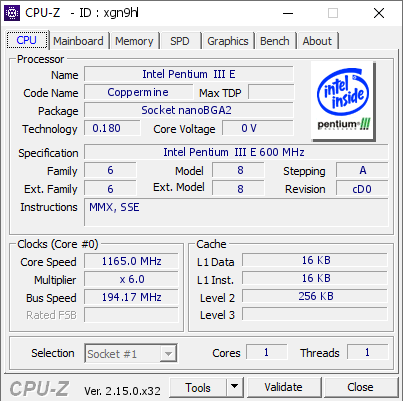Image resolution: width=403 pixels, height=401 pixels.
Task: Show the Graphics tab
Action: (228, 41)
